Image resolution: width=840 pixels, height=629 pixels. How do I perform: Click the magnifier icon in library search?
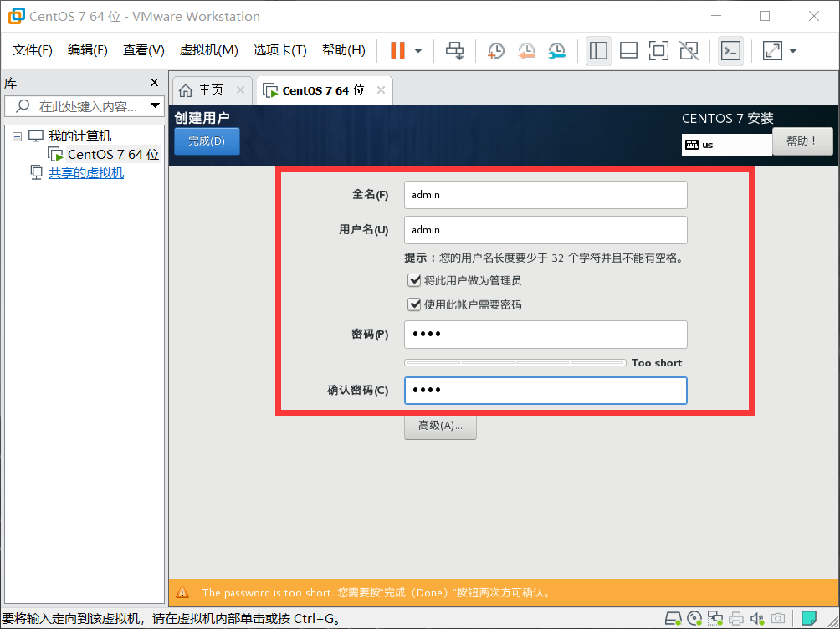23,105
